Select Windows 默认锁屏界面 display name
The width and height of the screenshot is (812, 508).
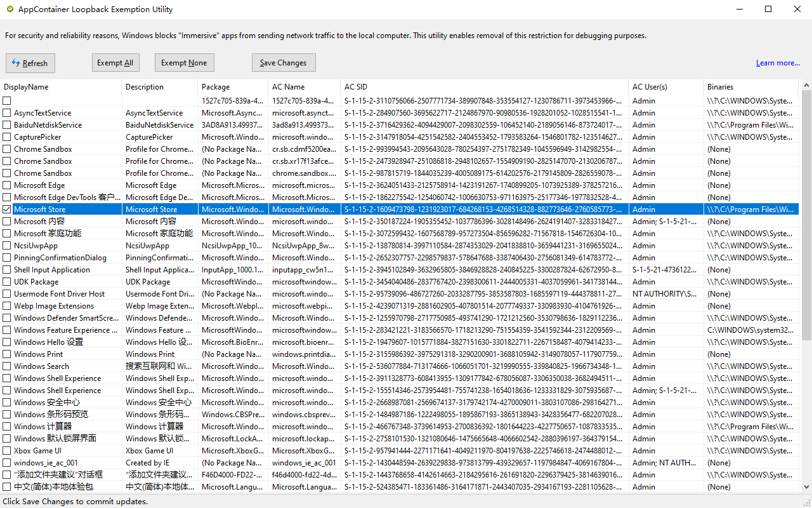point(55,438)
